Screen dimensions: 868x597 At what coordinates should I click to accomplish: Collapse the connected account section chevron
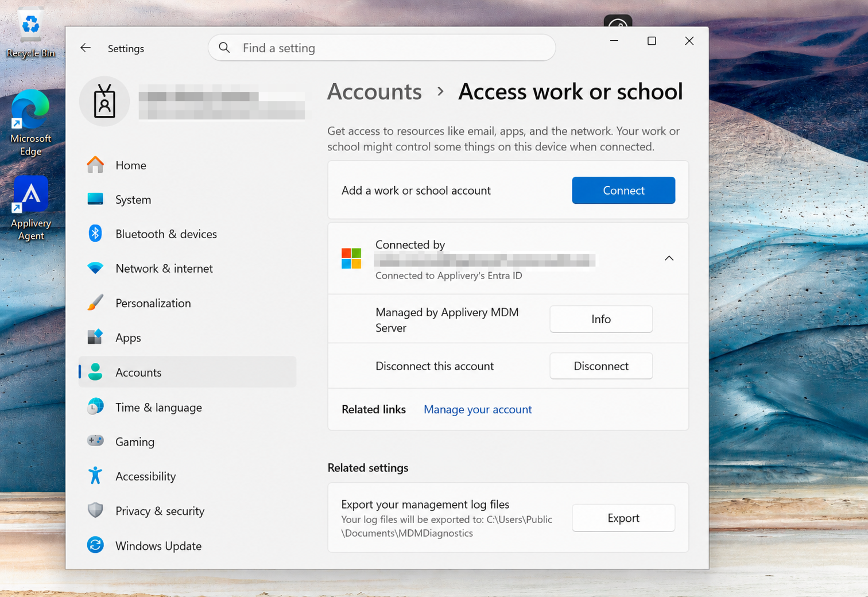click(669, 258)
